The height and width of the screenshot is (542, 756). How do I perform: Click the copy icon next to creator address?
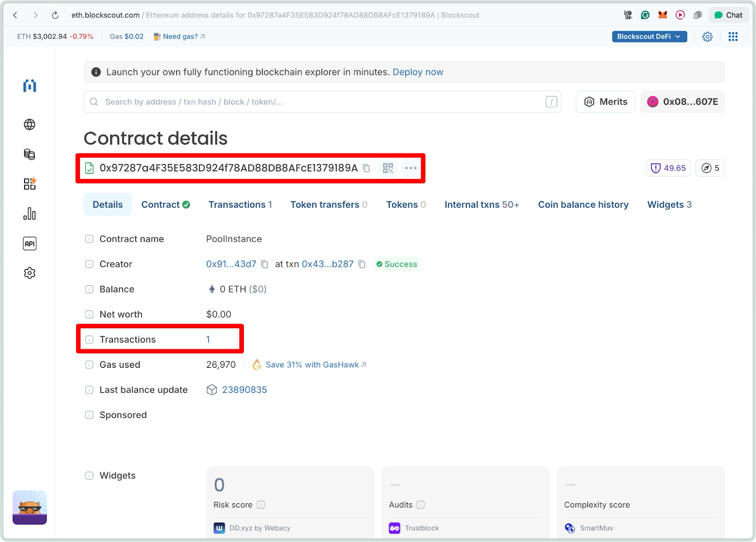coord(265,264)
